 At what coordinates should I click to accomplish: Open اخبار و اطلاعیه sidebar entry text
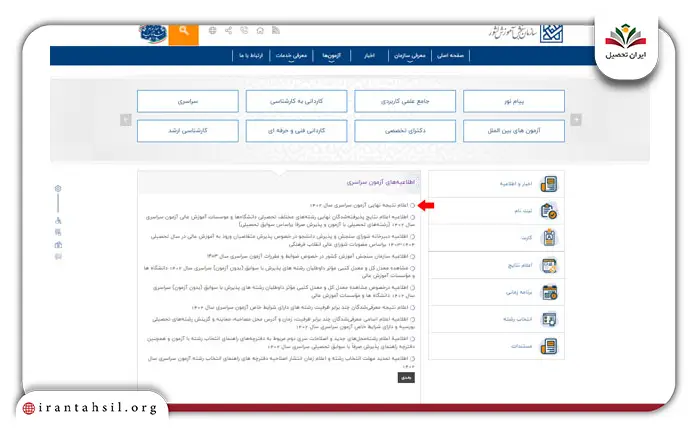pyautogui.click(x=516, y=184)
